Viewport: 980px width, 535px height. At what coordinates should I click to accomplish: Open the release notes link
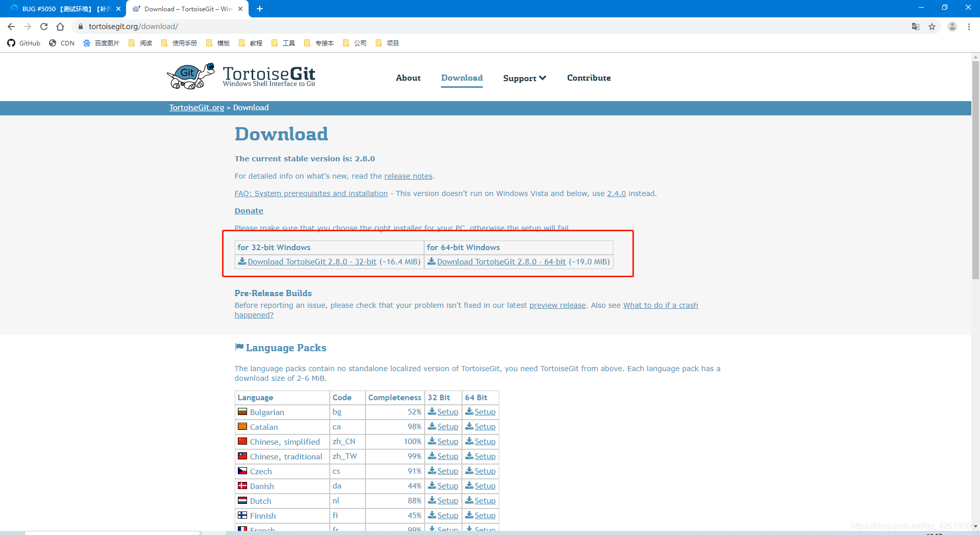[x=408, y=176]
